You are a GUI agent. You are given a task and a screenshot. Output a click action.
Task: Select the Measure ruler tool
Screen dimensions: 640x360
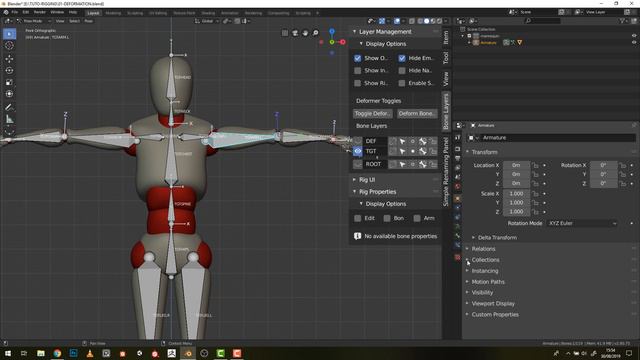(x=9, y=120)
